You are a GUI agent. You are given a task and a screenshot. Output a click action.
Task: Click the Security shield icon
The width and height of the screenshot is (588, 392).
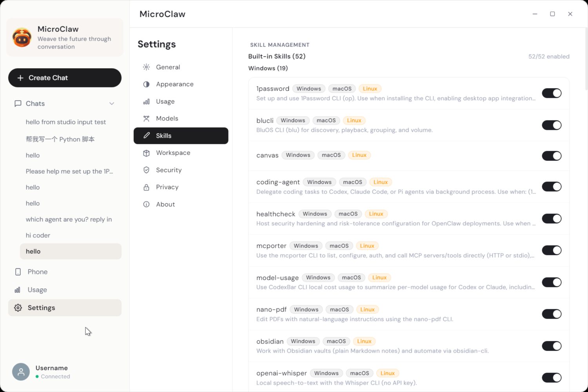[146, 170]
